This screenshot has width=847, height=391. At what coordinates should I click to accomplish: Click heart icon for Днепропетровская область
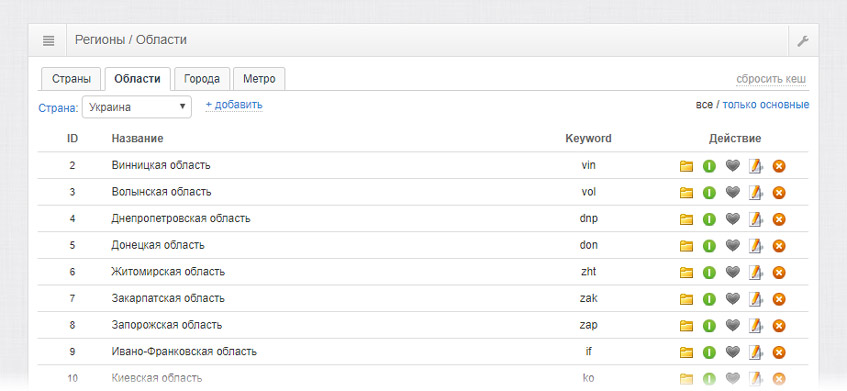[732, 219]
